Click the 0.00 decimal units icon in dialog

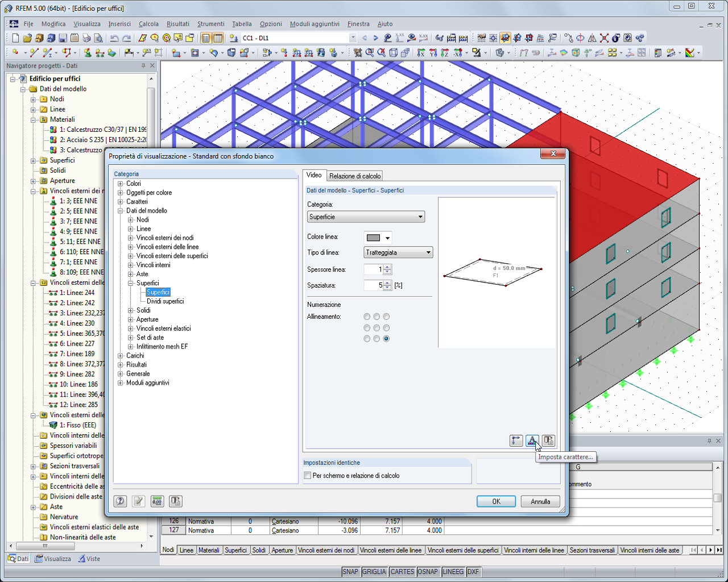coord(157,501)
